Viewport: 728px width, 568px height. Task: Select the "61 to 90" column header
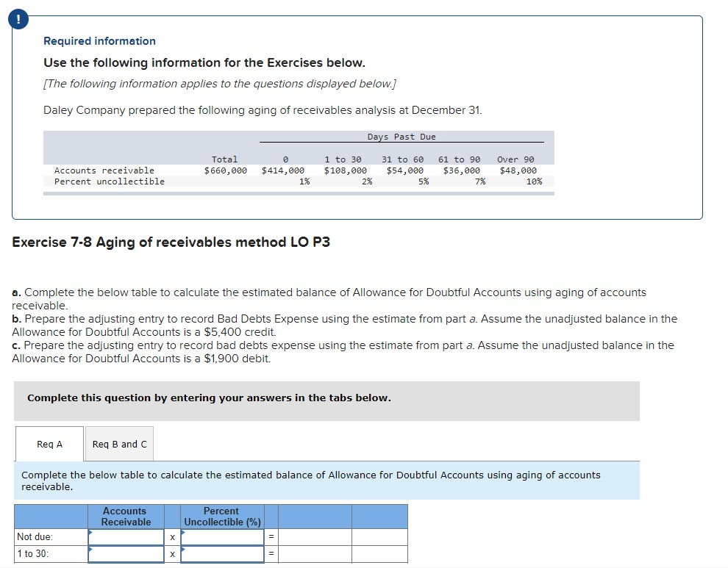coord(459,159)
